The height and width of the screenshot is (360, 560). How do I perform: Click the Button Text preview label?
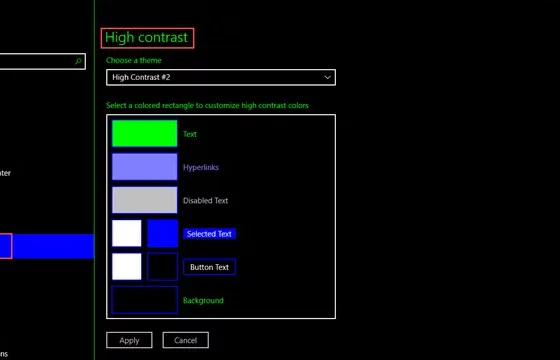[209, 267]
